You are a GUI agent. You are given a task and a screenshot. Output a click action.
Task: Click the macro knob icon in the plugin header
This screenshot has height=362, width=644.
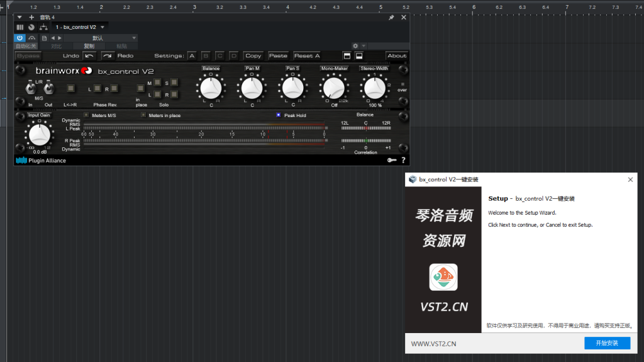(31, 27)
